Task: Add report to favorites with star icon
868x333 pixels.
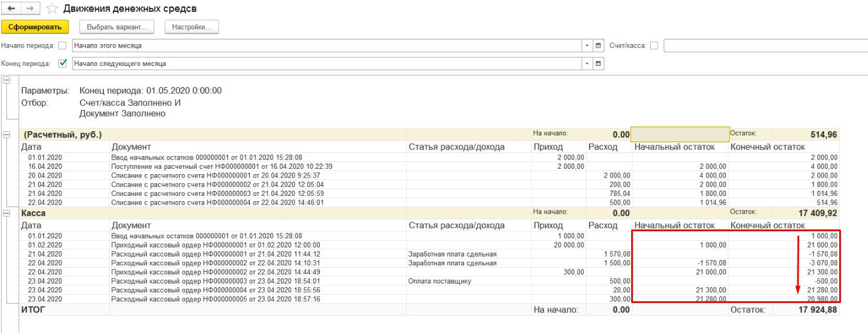Action: click(52, 9)
